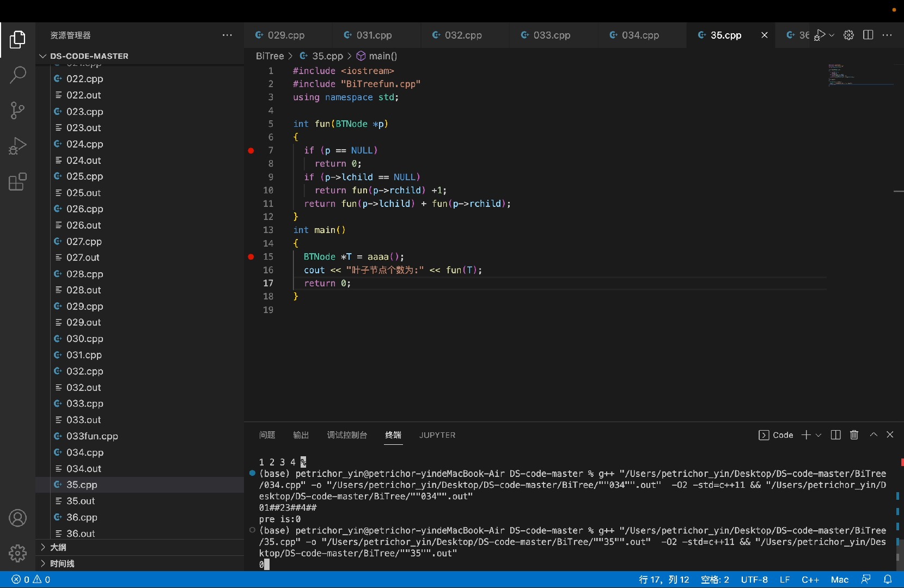Open the Search view icon

pos(17,75)
